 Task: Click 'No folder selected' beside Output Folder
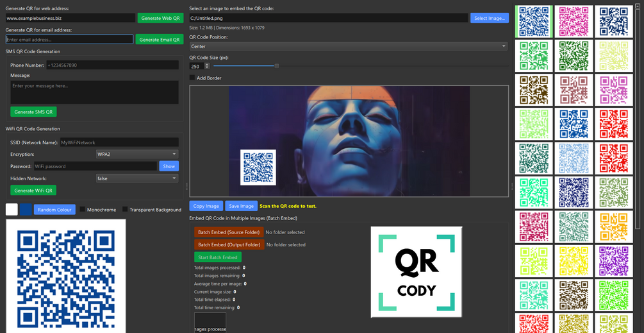(x=286, y=244)
